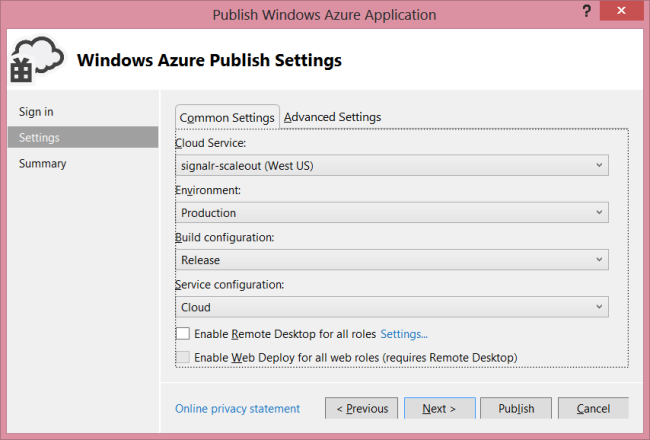Open Remote Desktop Settings link
The height and width of the screenshot is (440, 650).
404,334
